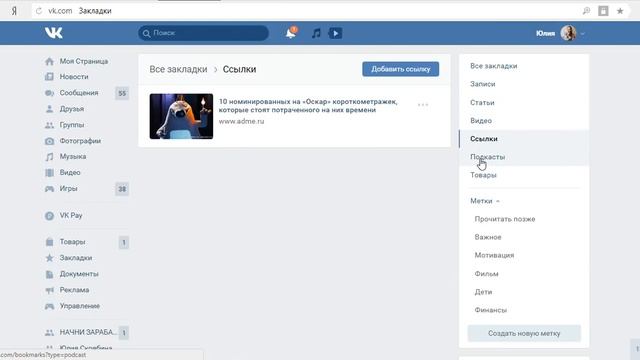Click the browser bookmark star icon
This screenshot has height=360, width=640.
620,11
